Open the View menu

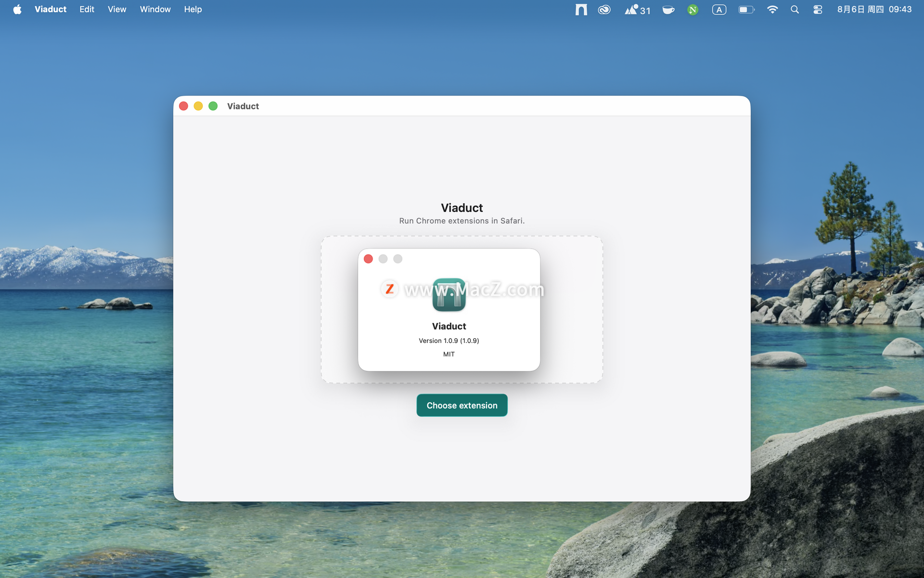(x=117, y=10)
